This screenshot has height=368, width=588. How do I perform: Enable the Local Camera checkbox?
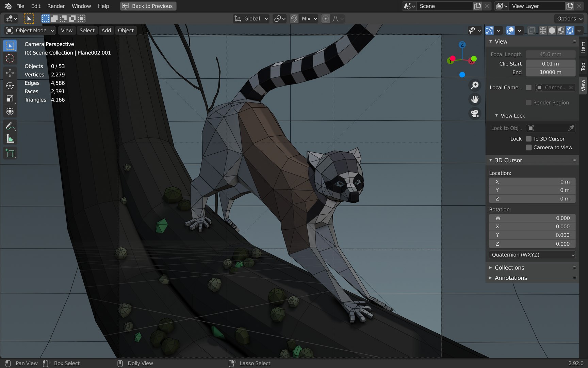point(528,88)
